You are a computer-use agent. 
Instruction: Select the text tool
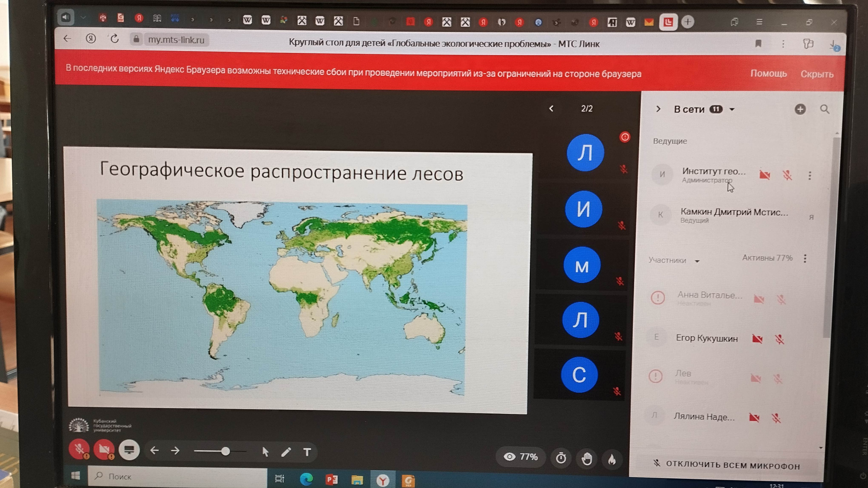pos(307,452)
